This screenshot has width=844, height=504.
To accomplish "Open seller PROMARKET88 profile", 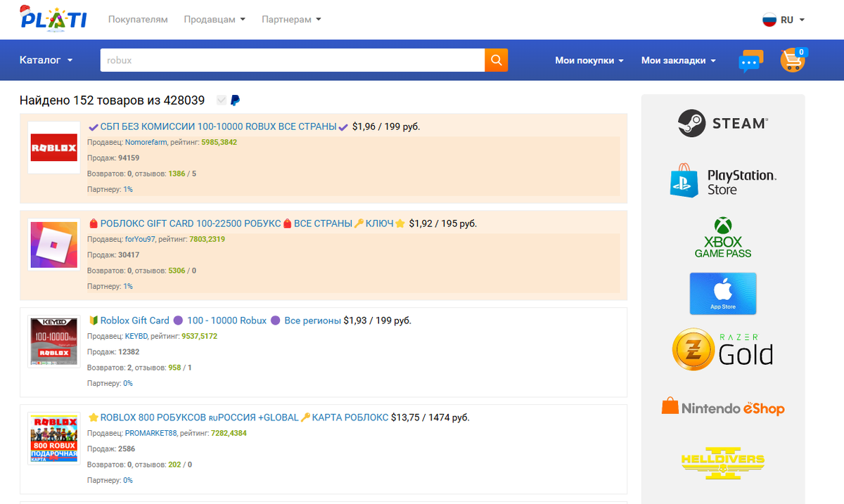I will point(151,433).
